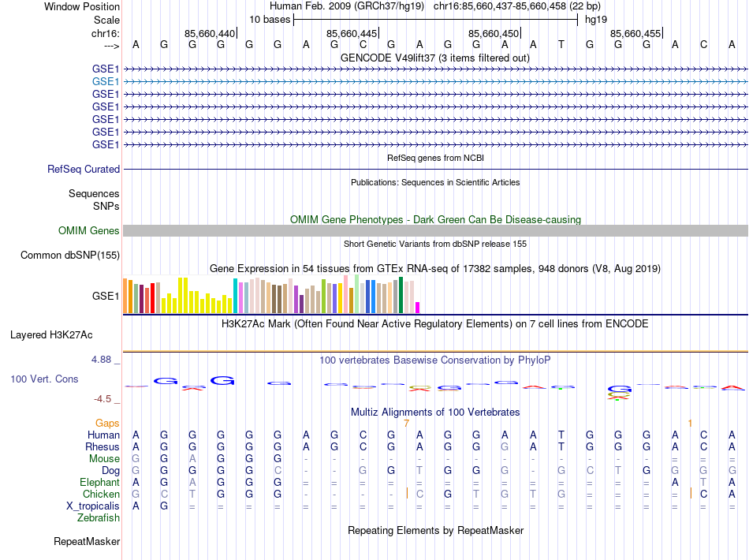Click the Chicken alignment row label
The height and width of the screenshot is (560, 749).
tap(100, 494)
